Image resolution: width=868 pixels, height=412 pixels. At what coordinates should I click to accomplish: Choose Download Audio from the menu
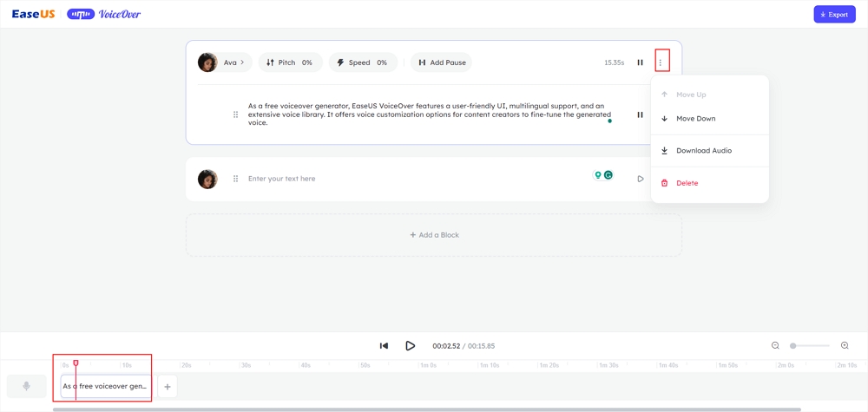pos(710,150)
